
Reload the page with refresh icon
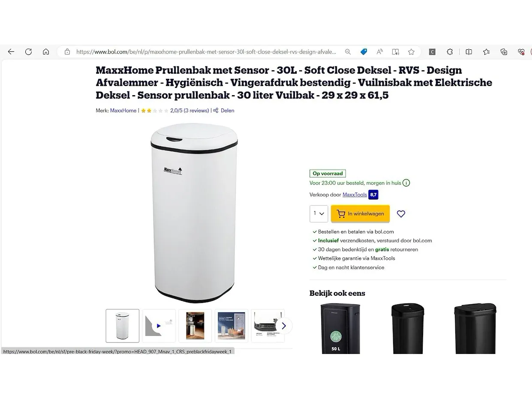point(28,52)
